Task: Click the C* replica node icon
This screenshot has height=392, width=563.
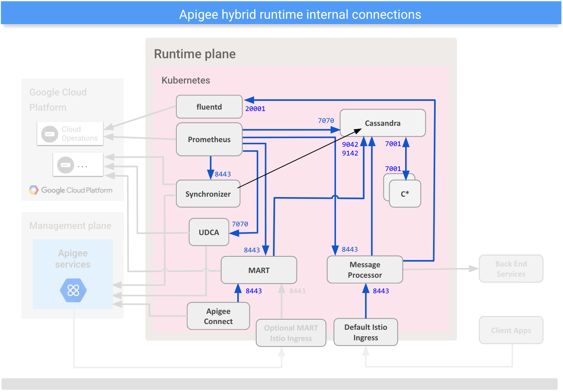Action: pyautogui.click(x=405, y=193)
